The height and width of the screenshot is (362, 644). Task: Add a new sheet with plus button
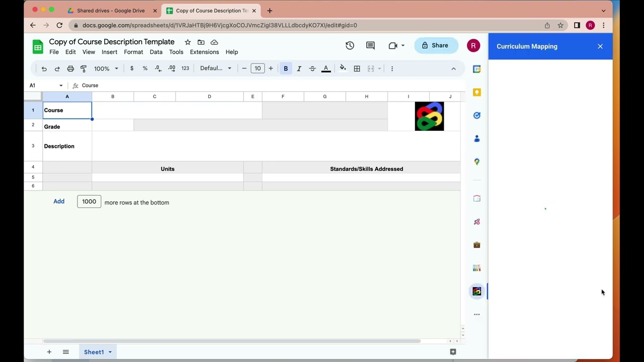pyautogui.click(x=49, y=352)
